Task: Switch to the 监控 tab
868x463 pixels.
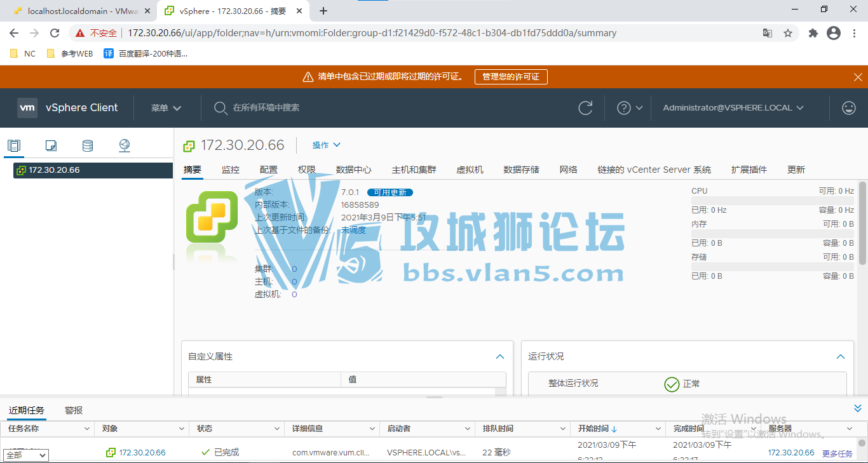Action: point(231,170)
